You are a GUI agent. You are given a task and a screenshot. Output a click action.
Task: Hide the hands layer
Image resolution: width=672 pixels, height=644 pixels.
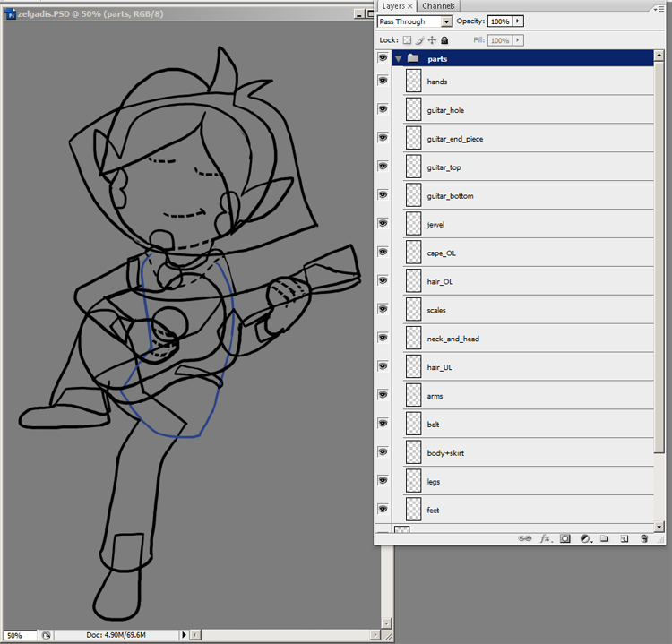[x=383, y=80]
